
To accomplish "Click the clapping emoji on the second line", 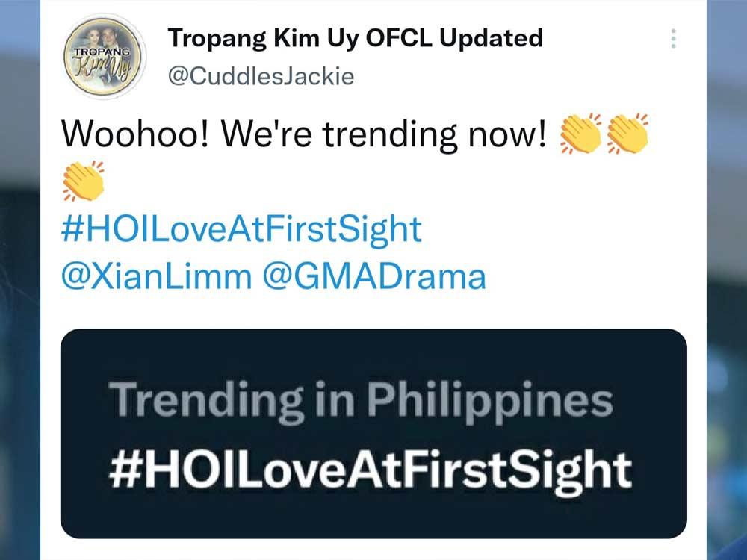I will (84, 181).
